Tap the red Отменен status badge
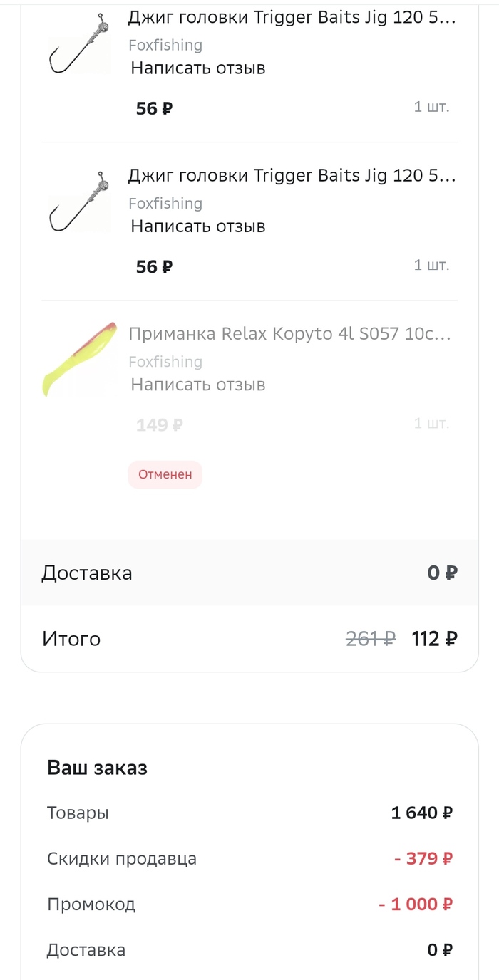The width and height of the screenshot is (499, 980). click(x=165, y=475)
